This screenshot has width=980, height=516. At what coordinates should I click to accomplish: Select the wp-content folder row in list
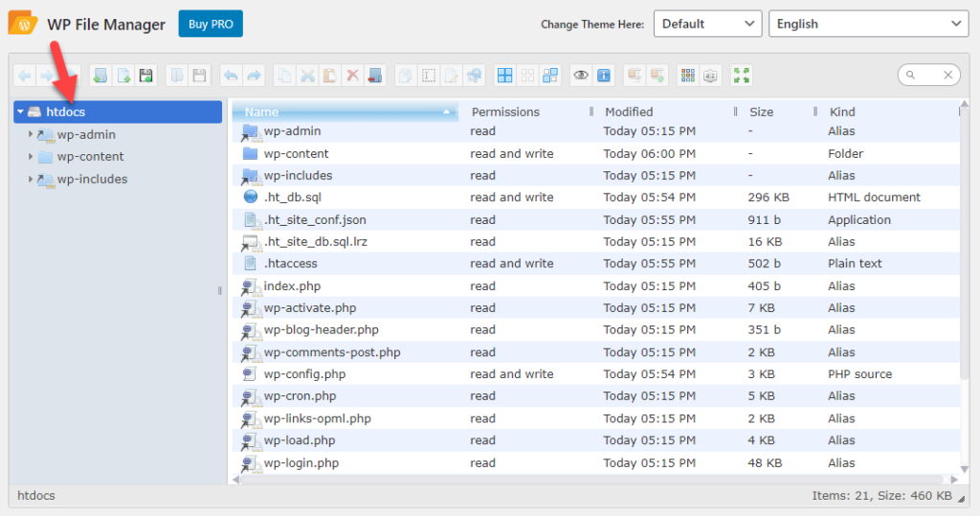click(595, 153)
